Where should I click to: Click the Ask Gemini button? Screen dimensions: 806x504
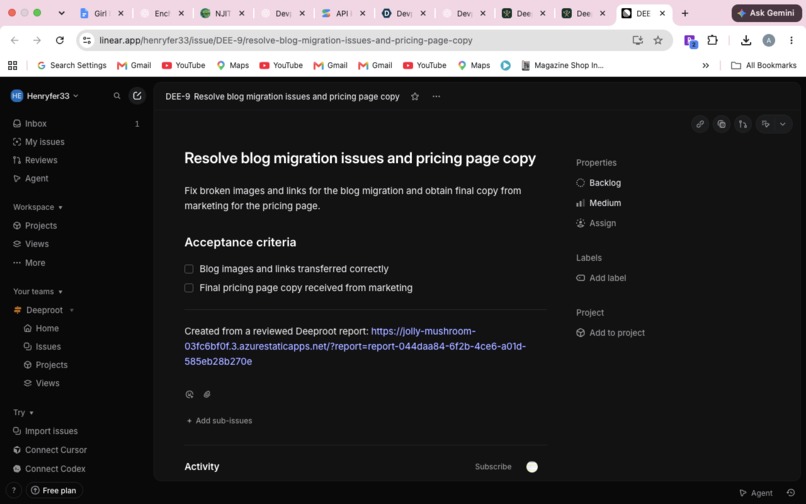coord(766,13)
